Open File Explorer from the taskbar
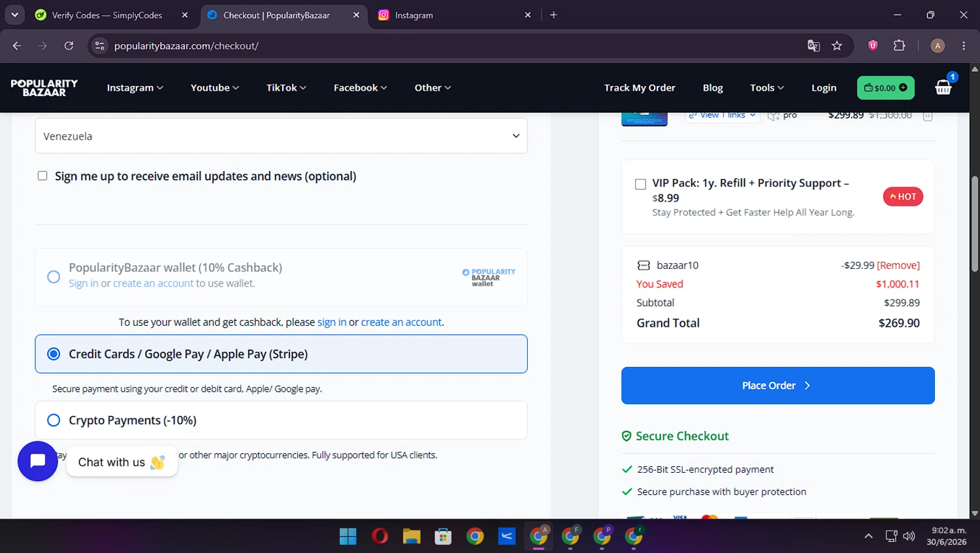 [412, 537]
